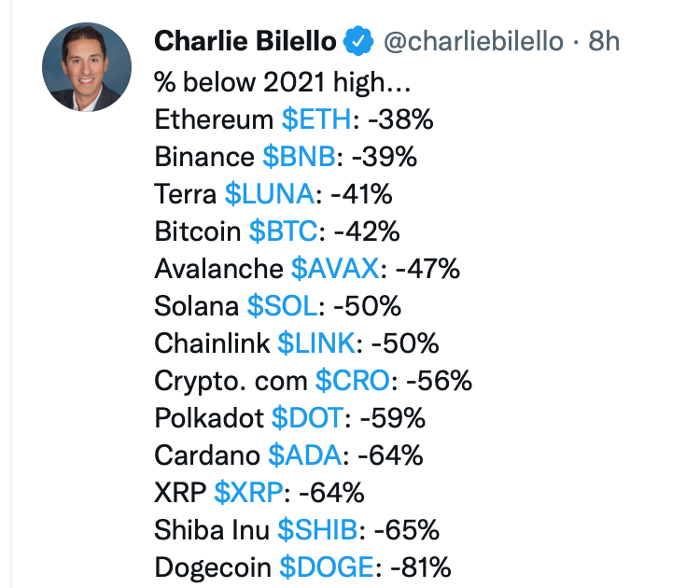The height and width of the screenshot is (588, 700).
Task: Click the '% below 2021 high...' tweet text
Action: (282, 82)
